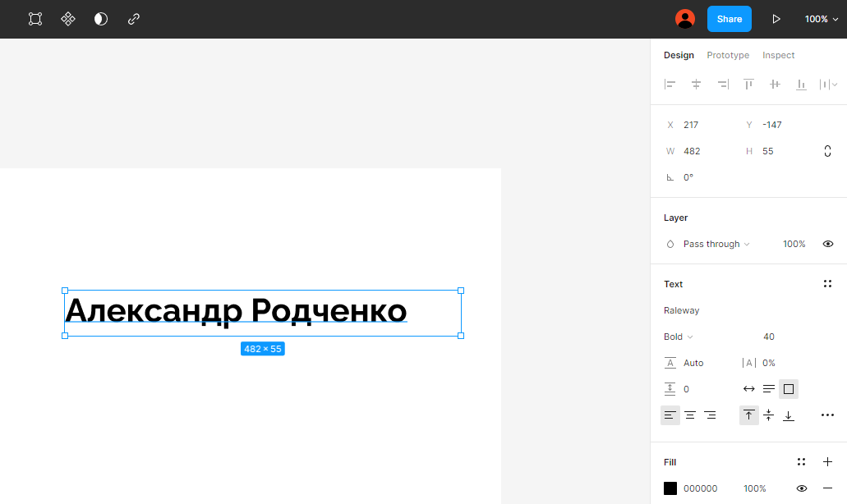Click the align horizontal centers icon
Viewport: 847px width, 504px height.
pos(697,85)
